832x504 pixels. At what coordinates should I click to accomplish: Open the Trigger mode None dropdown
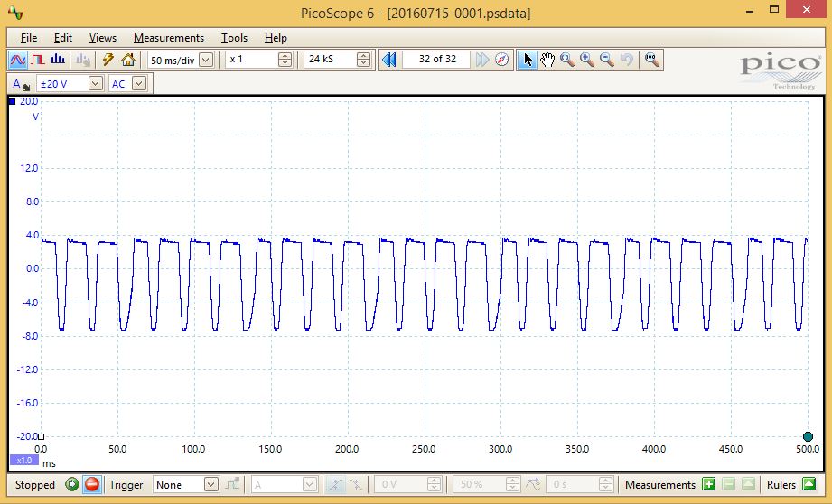(210, 485)
